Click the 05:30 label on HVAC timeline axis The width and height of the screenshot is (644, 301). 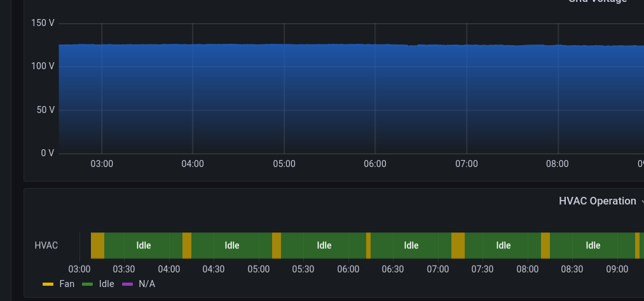click(303, 269)
